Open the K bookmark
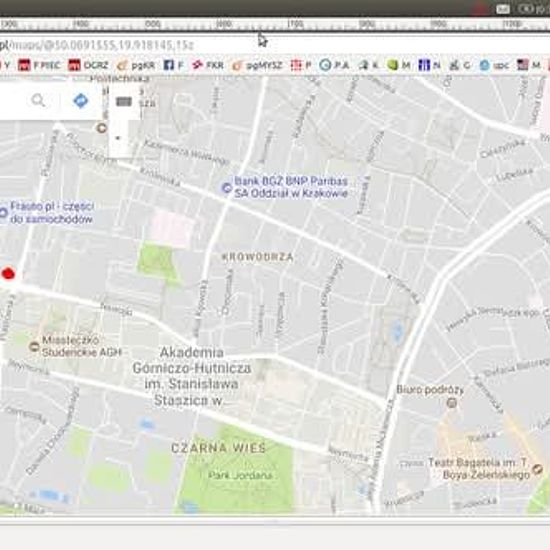The width and height of the screenshot is (550, 550). click(x=369, y=65)
